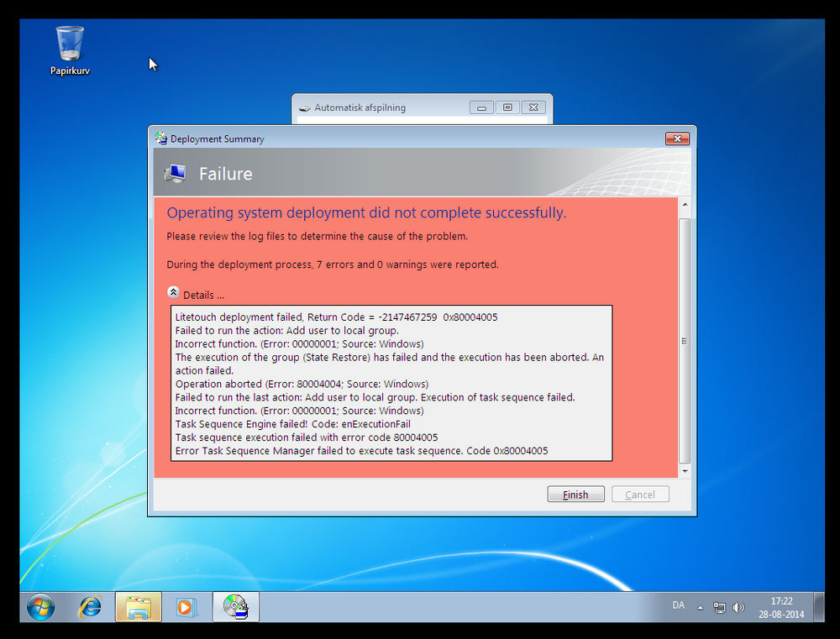Click the Finish button
This screenshot has width=840, height=639.
click(x=575, y=494)
